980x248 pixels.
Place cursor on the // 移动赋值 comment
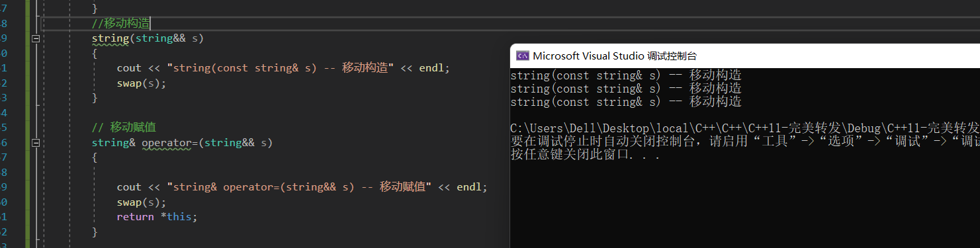124,128
